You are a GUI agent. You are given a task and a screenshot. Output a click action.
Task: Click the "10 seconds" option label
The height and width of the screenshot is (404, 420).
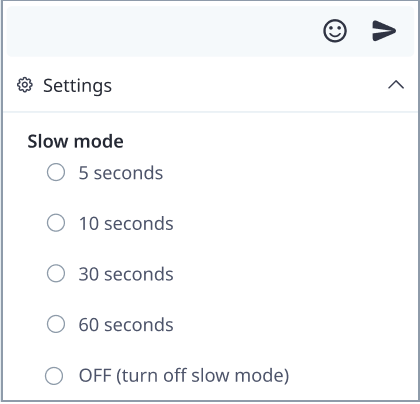tap(126, 224)
